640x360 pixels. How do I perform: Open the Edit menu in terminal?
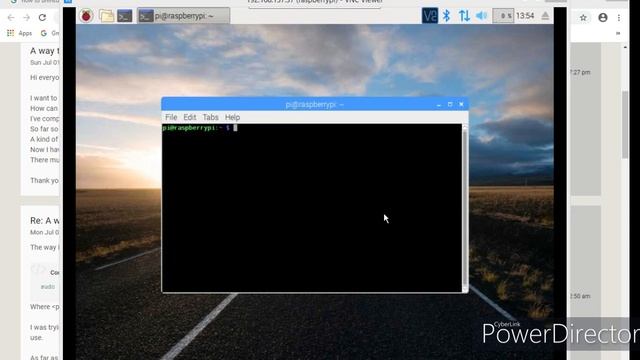pyautogui.click(x=189, y=117)
